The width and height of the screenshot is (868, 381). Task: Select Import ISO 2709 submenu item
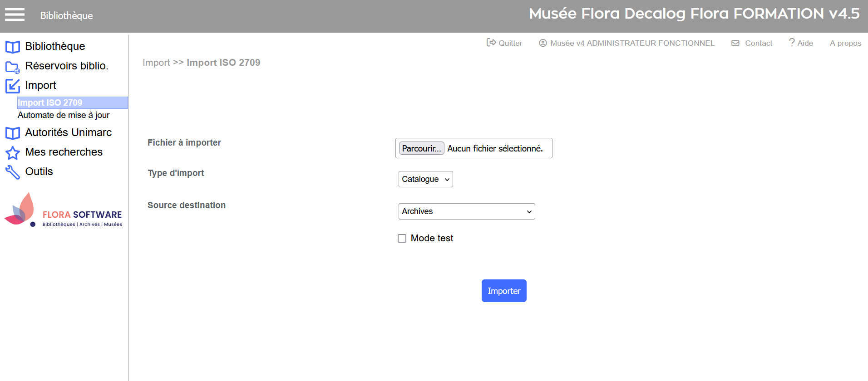[50, 103]
